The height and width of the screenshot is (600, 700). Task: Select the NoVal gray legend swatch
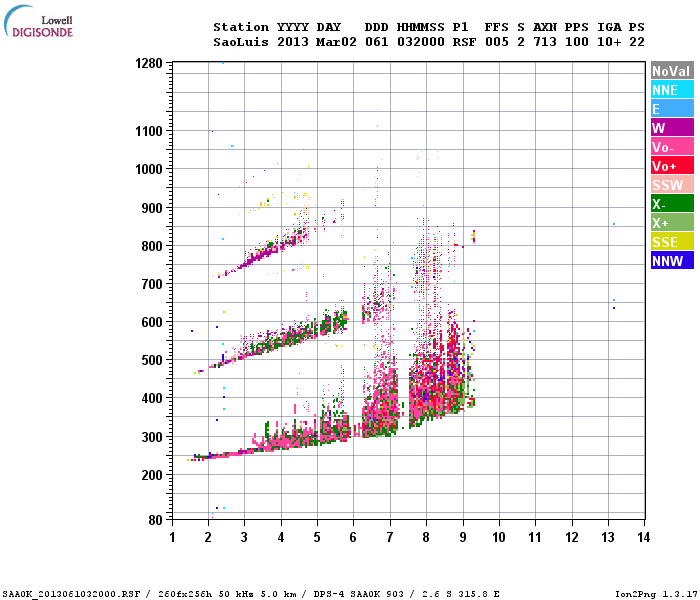click(672, 71)
